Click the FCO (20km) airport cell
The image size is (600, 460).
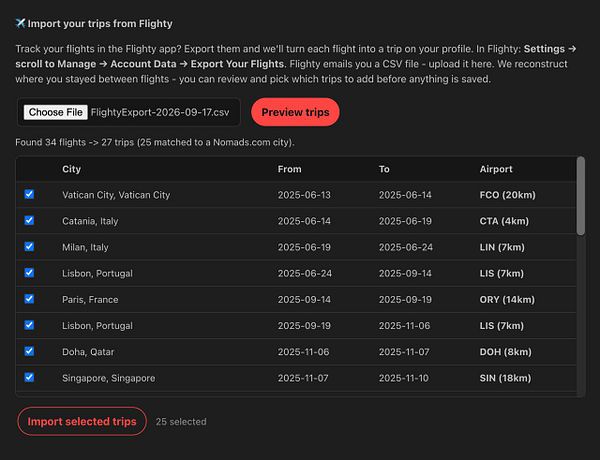pos(508,195)
